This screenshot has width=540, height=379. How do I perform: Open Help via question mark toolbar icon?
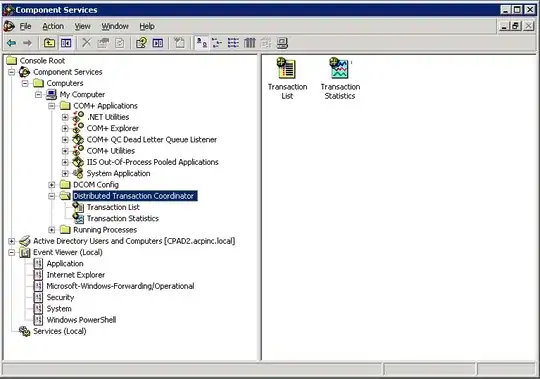pyautogui.click(x=141, y=43)
